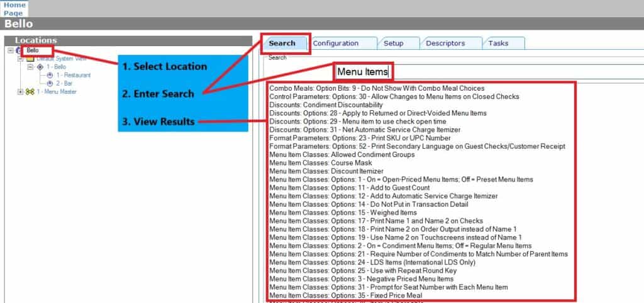Screen dimensions: 644x303
Task: Click the globe icon beside Bello root
Action: click(18, 50)
